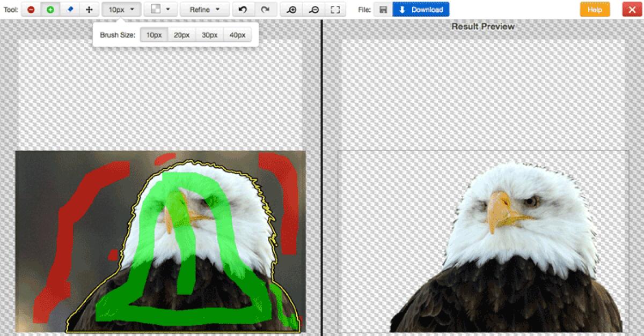644x336 pixels.
Task: Fit image to screen view
Action: pos(335,10)
